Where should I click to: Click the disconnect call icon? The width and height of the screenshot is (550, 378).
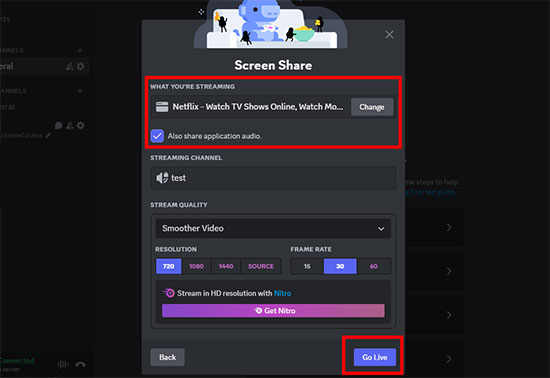80,365
